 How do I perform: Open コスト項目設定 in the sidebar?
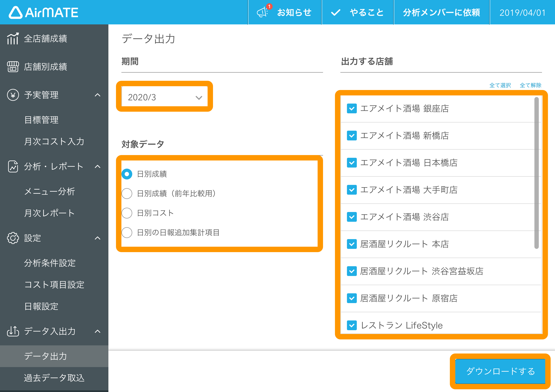point(54,285)
